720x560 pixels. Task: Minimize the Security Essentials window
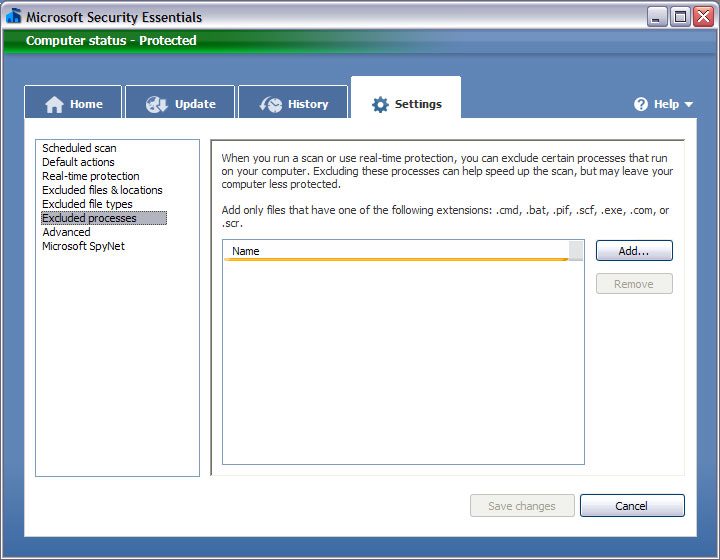(x=657, y=17)
